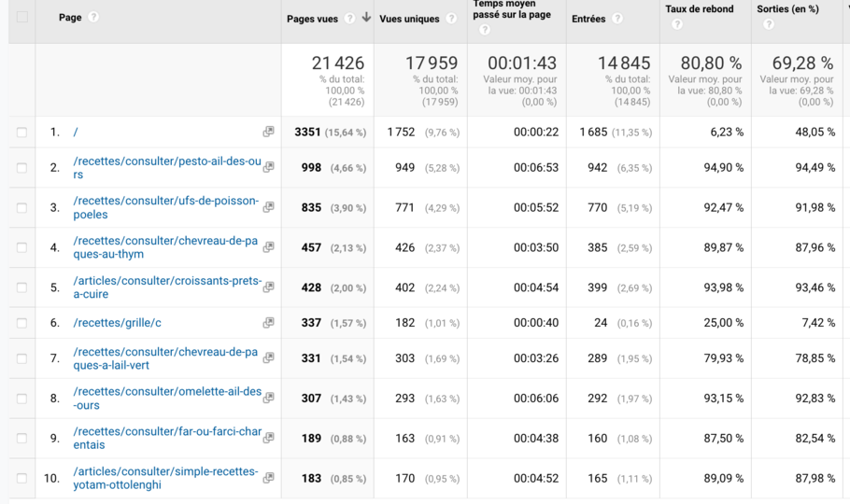Screen dimensions: 850x504
Task: Click open-in-new-window icon for /recettes/grille/c
Action: click(x=268, y=323)
